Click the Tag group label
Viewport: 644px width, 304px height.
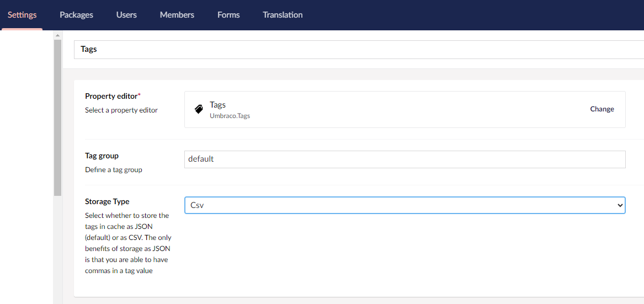(102, 156)
